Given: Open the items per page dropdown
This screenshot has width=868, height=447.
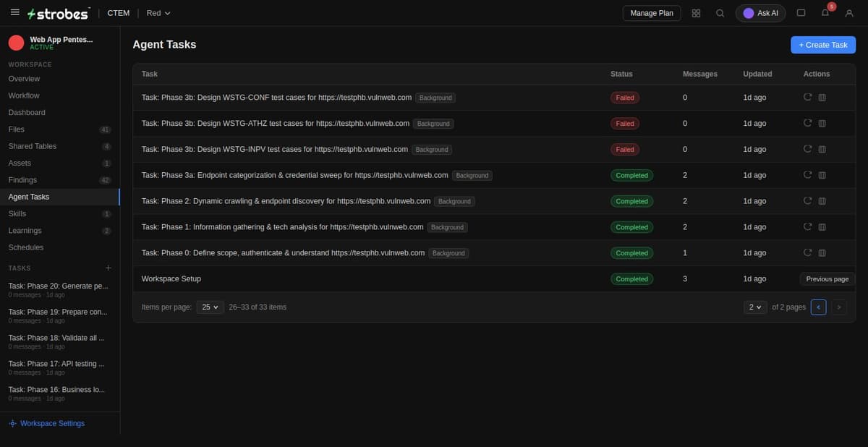Looking at the screenshot, I should [x=210, y=307].
